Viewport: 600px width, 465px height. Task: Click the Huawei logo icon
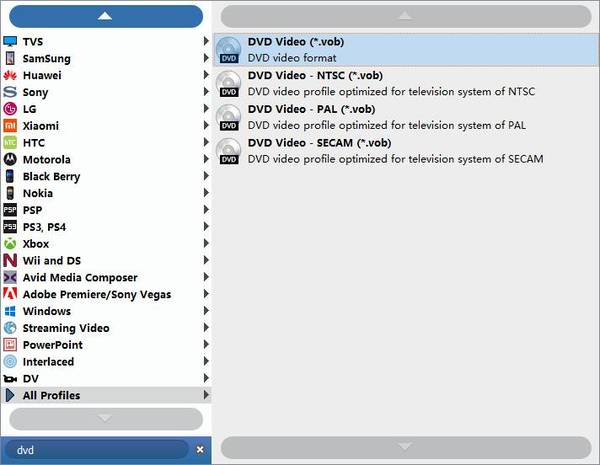coord(10,75)
